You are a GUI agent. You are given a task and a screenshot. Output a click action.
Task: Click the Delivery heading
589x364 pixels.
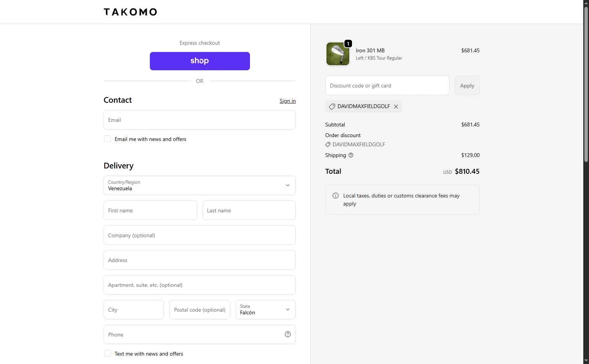pos(118,166)
